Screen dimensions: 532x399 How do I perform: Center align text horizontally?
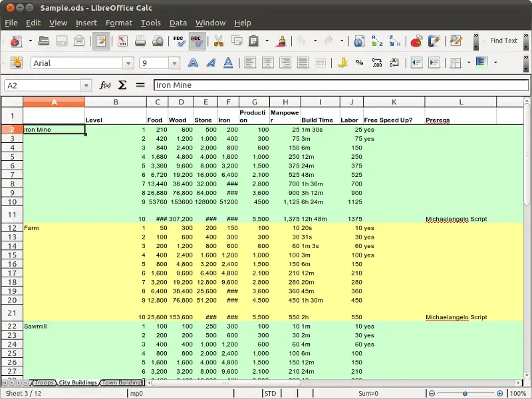click(x=268, y=63)
